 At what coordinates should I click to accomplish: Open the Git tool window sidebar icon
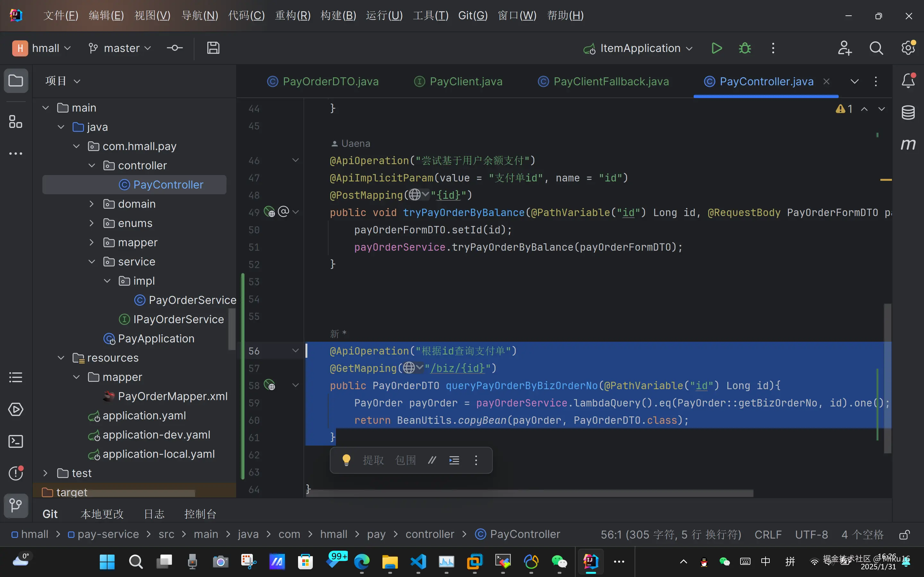pyautogui.click(x=16, y=505)
